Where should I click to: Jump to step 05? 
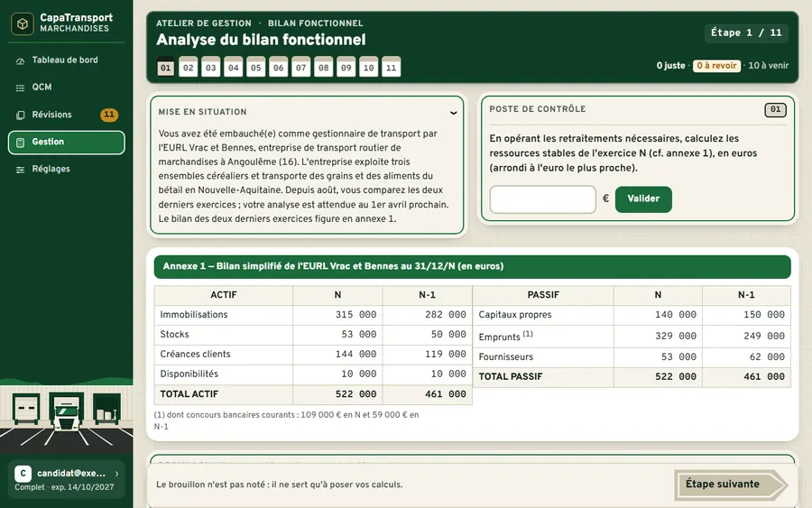[x=256, y=68]
